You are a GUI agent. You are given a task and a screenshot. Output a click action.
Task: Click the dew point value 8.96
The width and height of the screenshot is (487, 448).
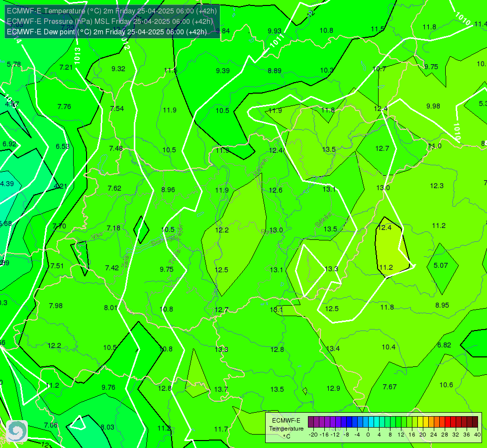[168, 190]
